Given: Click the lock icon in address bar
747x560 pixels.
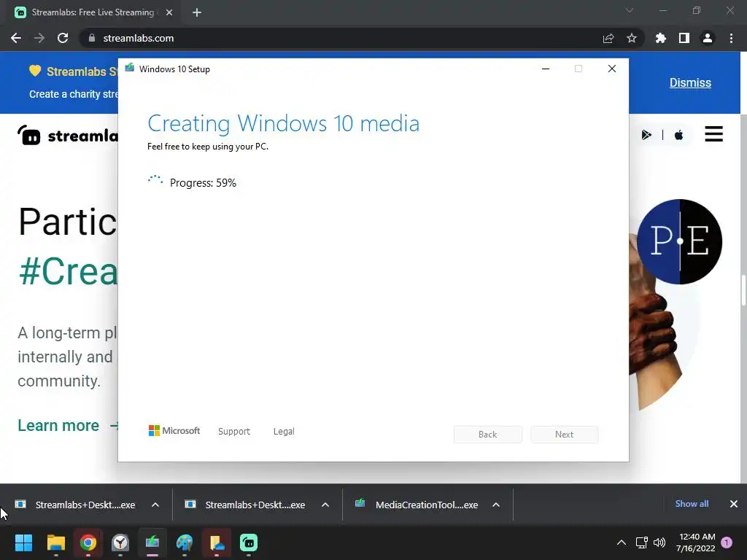Looking at the screenshot, I should [92, 38].
